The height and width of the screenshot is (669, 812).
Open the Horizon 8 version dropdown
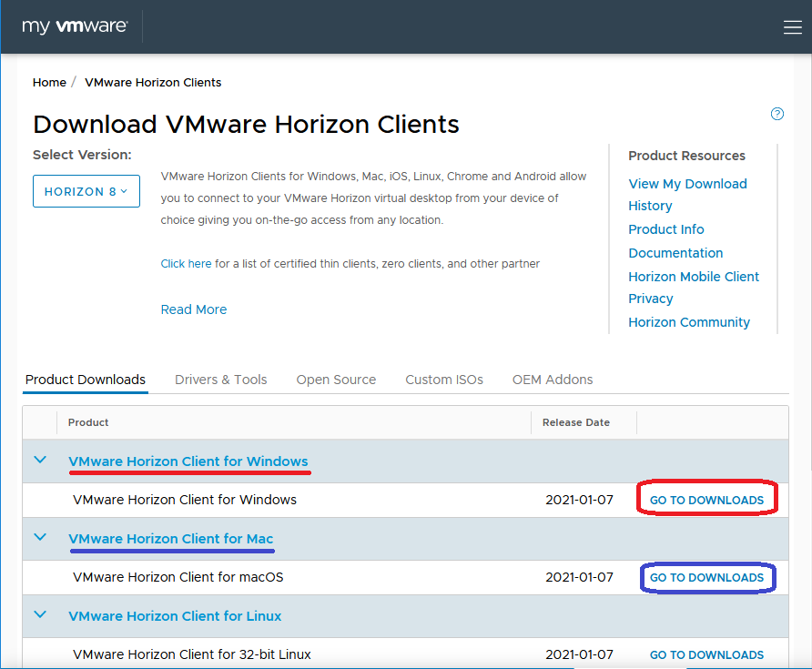(86, 191)
